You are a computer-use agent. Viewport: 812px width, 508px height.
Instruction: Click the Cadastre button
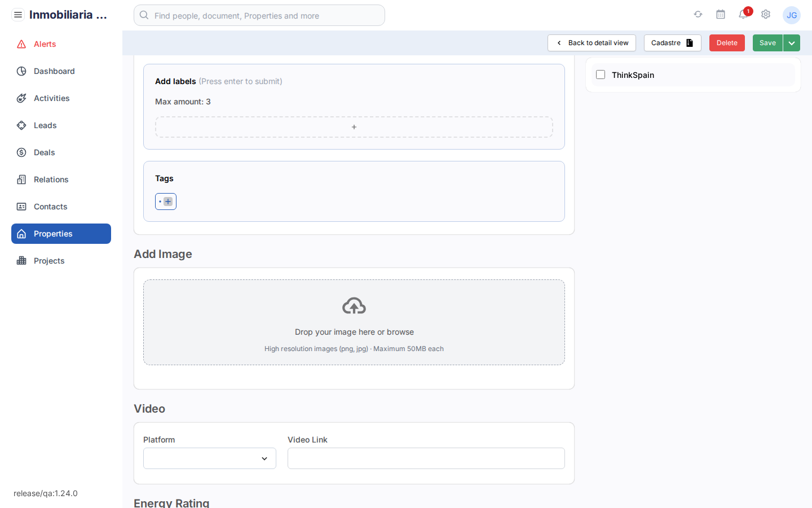tap(672, 43)
